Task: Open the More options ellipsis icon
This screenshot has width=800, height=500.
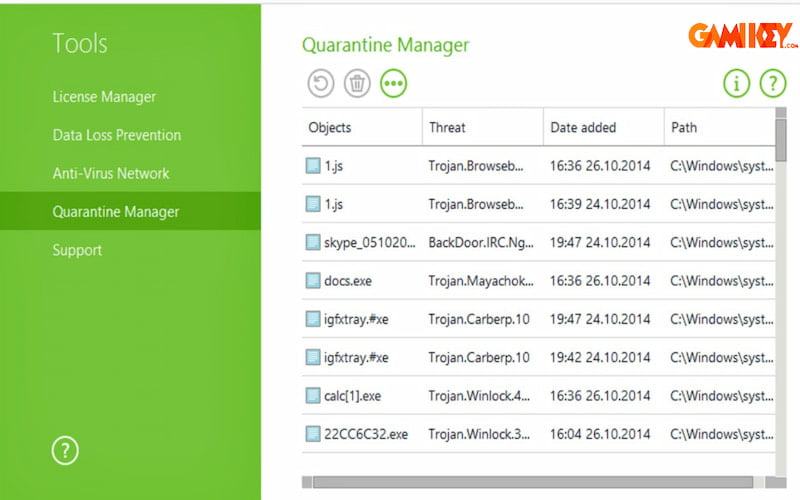Action: (x=394, y=84)
